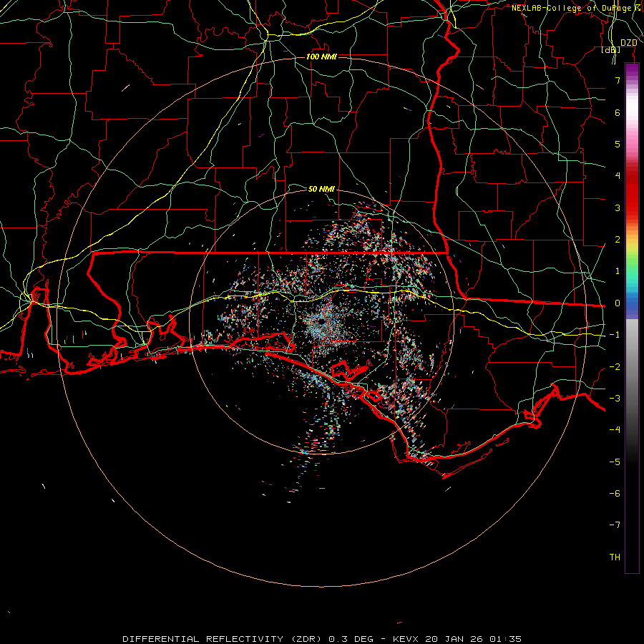Image resolution: width=644 pixels, height=644 pixels.
Task: Click the KEVX radar site at the echo center
Action: (321, 322)
